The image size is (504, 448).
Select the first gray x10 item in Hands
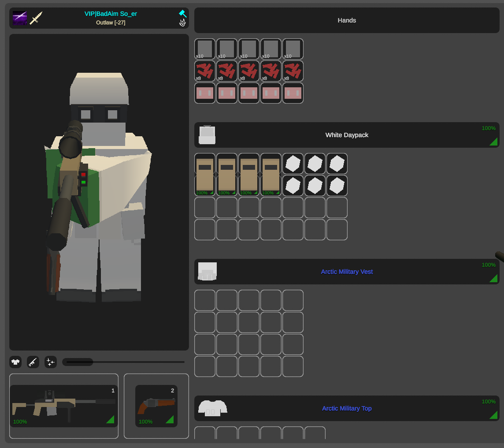pos(205,49)
